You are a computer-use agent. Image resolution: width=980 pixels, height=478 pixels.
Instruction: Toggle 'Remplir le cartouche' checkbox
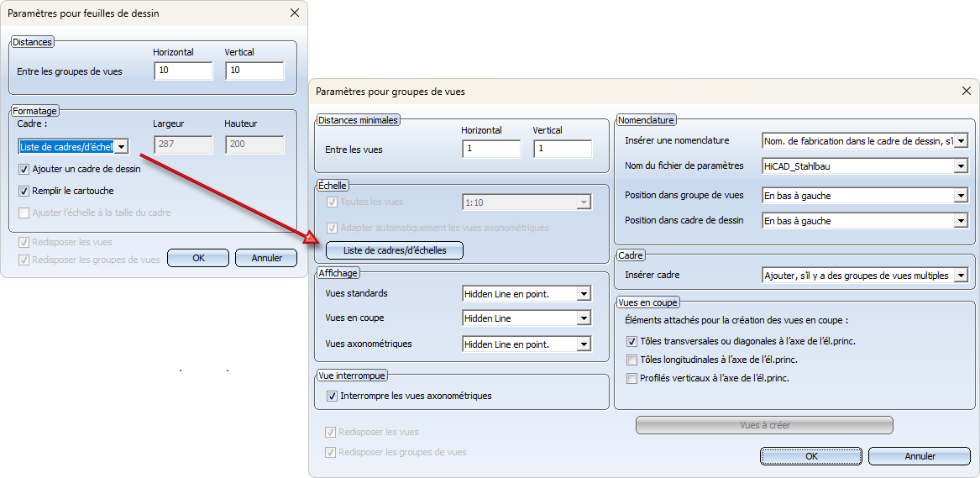point(24,191)
